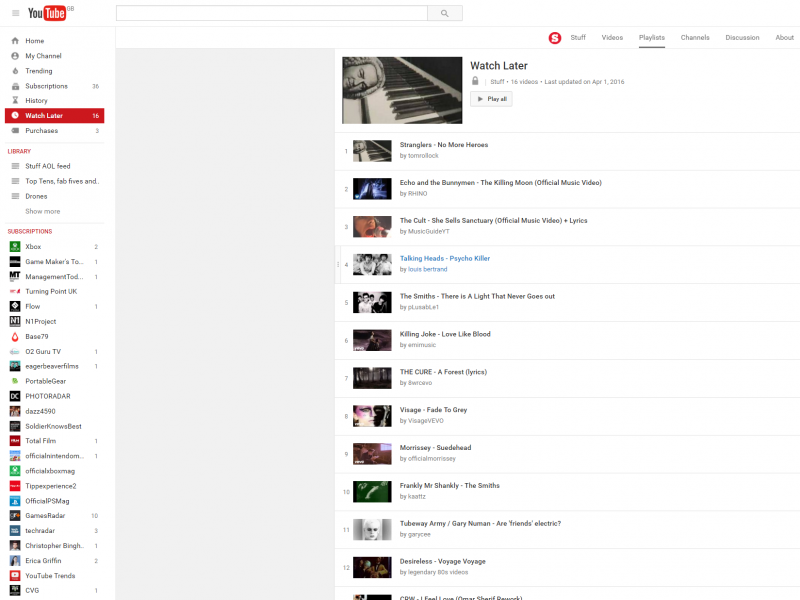Open Talking Heads - Psycho Killer video
This screenshot has height=600, width=800.
coord(445,258)
